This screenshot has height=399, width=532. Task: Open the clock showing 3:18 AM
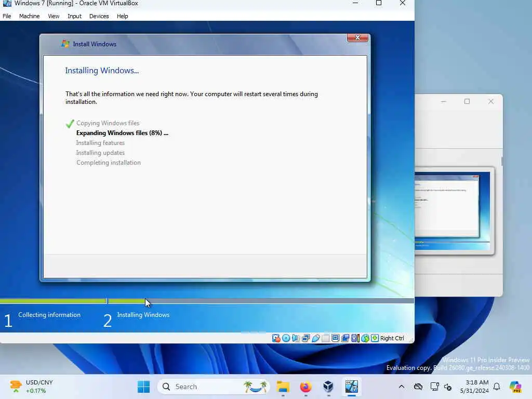(474, 387)
